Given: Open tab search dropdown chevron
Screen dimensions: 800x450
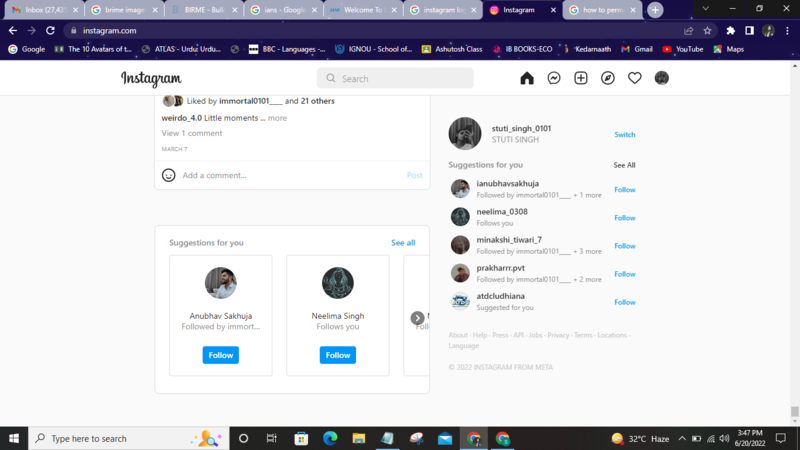Looking at the screenshot, I should coord(705,9).
